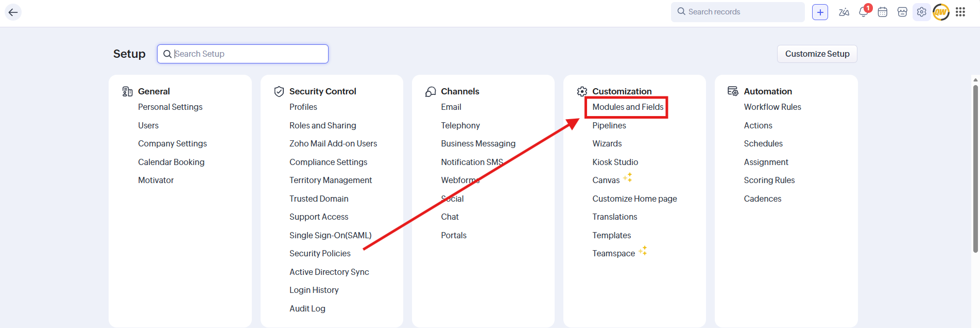Open Chat under Channels
The image size is (980, 328).
[x=450, y=217]
